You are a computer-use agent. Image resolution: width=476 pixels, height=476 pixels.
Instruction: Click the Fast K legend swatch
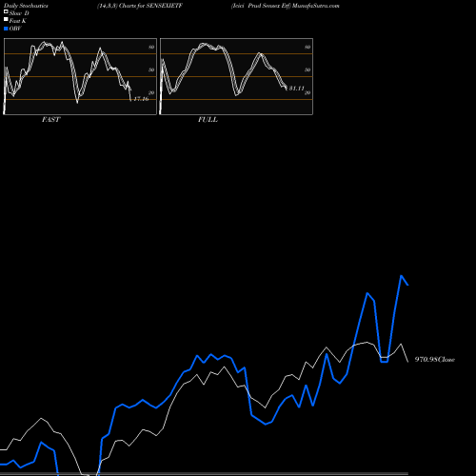tap(6, 20)
